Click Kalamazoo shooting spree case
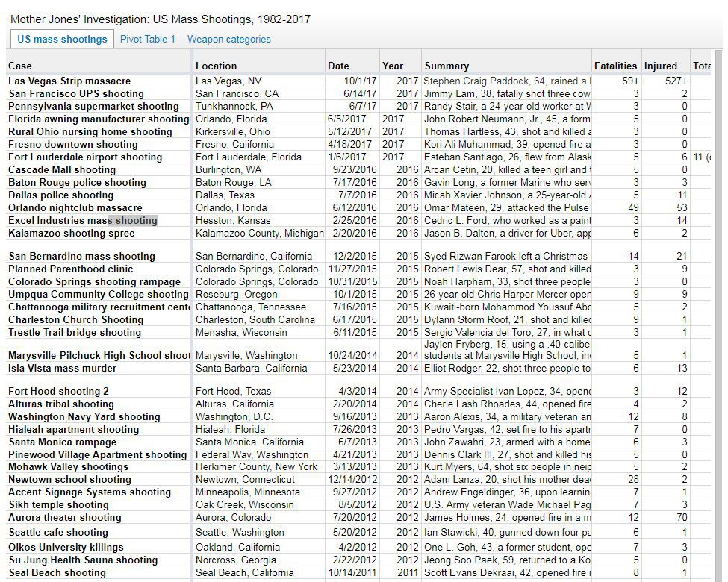This screenshot has width=728, height=582. pyautogui.click(x=99, y=233)
